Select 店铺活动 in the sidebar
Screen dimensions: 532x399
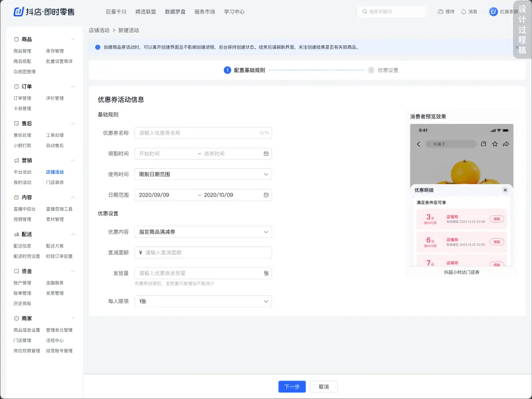point(55,172)
